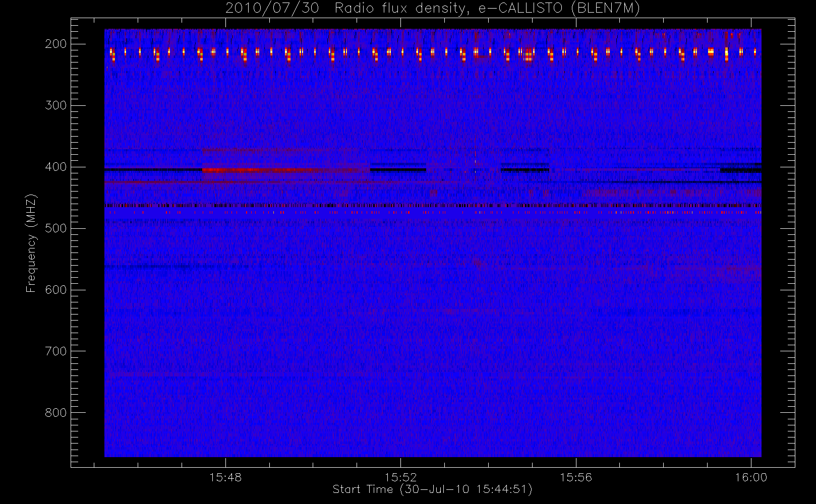Click the 15:56 time tick label
Viewport: 816px width, 504px height.
pos(576,477)
